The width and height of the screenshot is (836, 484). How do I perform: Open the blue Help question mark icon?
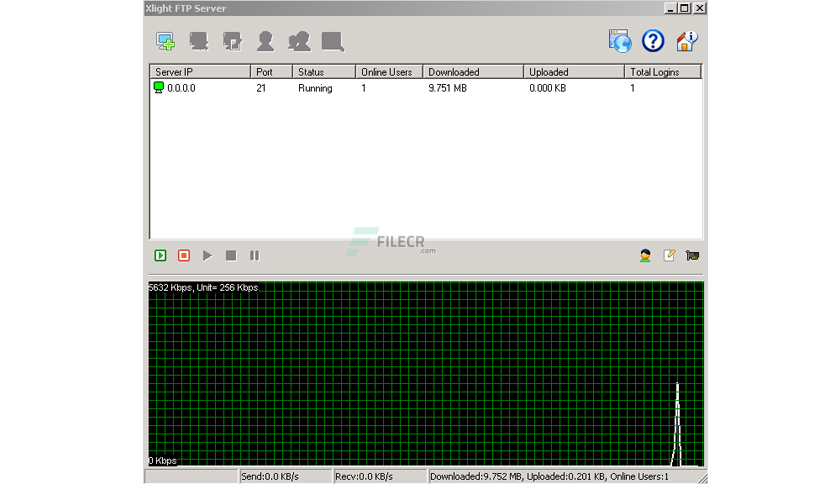point(653,41)
